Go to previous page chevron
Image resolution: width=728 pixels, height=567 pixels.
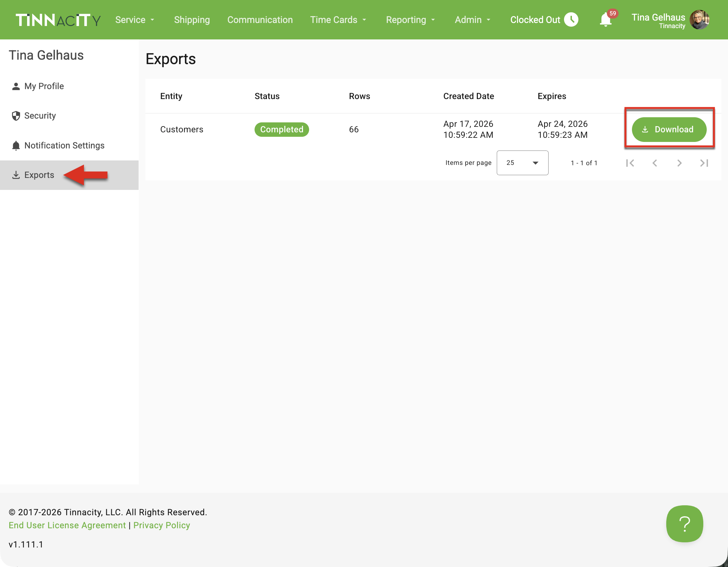(x=655, y=163)
